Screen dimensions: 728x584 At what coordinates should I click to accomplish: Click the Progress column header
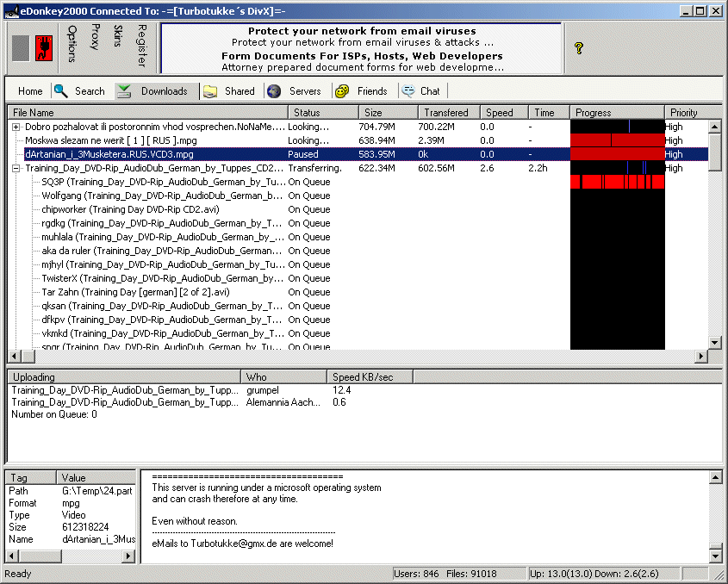coord(618,112)
